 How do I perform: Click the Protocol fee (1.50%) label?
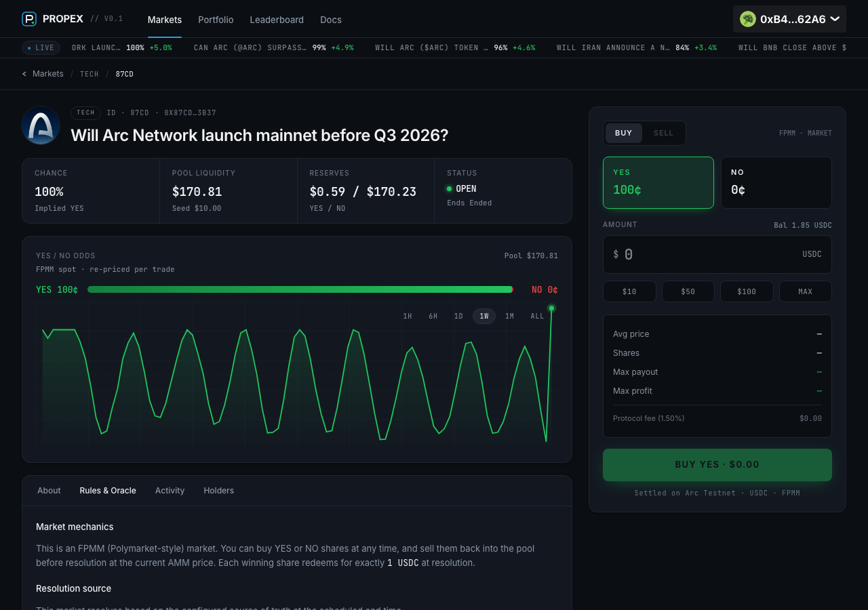click(649, 419)
